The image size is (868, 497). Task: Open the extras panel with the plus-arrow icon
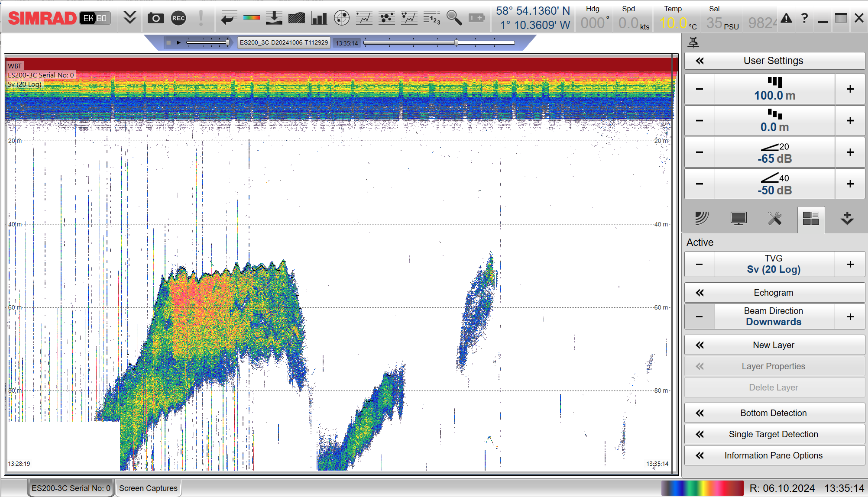847,219
